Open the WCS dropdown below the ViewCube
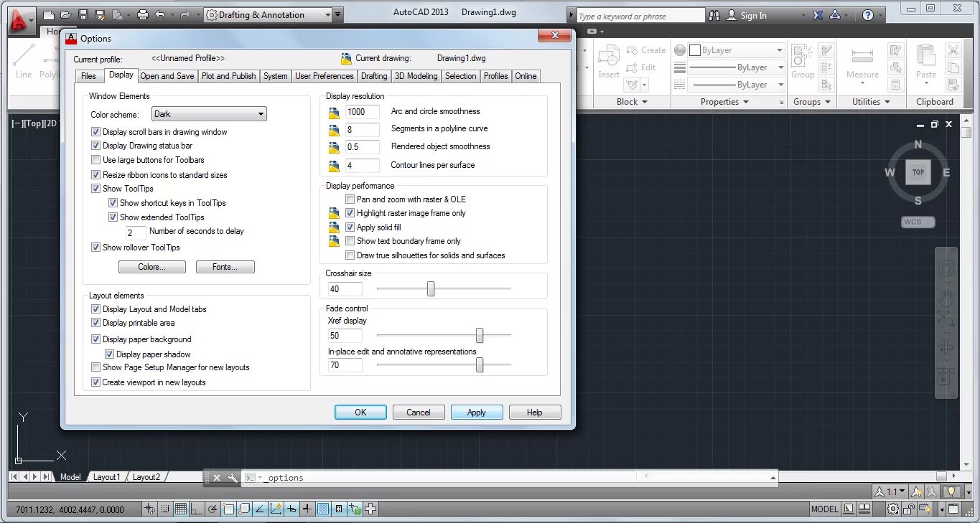 click(x=918, y=222)
